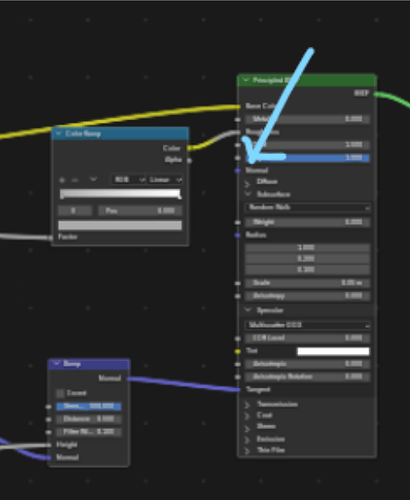Click the Color Ramp Alpha output socket
Screen dimensions: 410x500
[189, 161]
